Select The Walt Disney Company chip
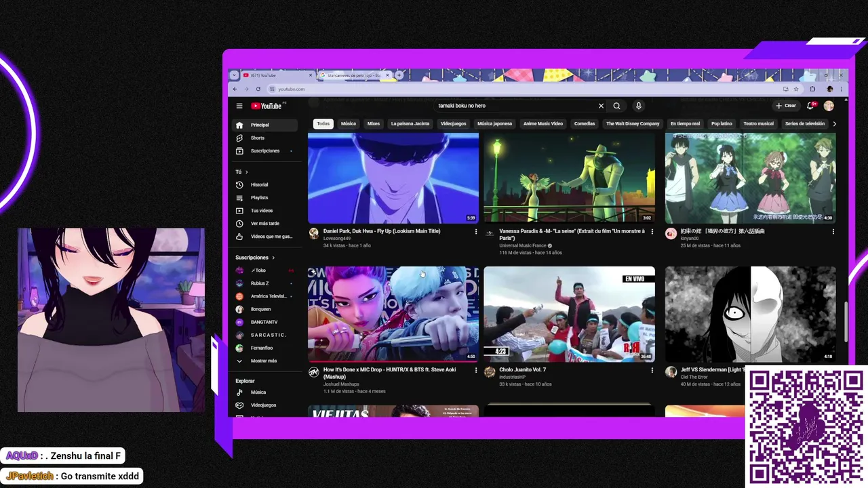The width and height of the screenshot is (868, 488). point(633,124)
